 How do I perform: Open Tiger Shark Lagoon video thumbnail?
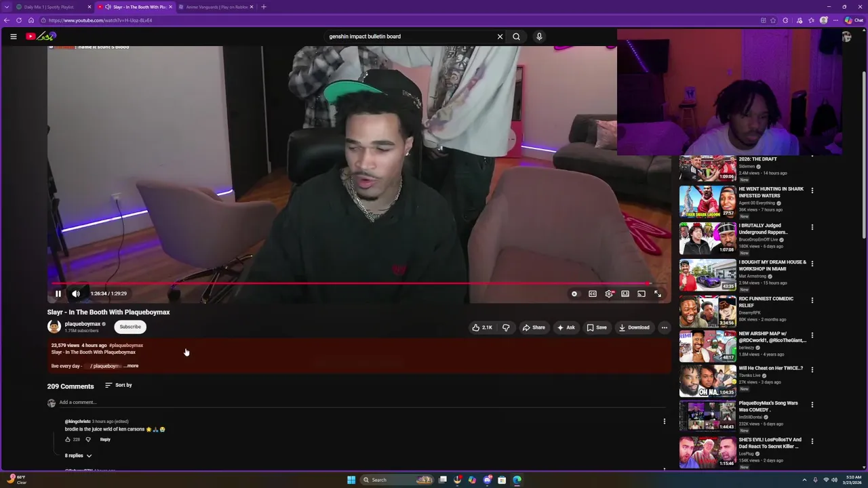(x=707, y=201)
